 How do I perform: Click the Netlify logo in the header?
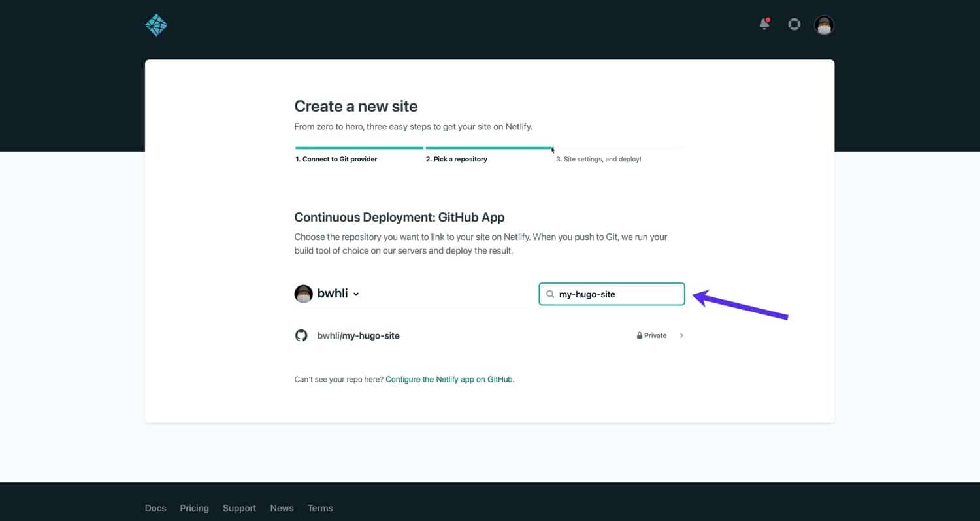pos(156,25)
